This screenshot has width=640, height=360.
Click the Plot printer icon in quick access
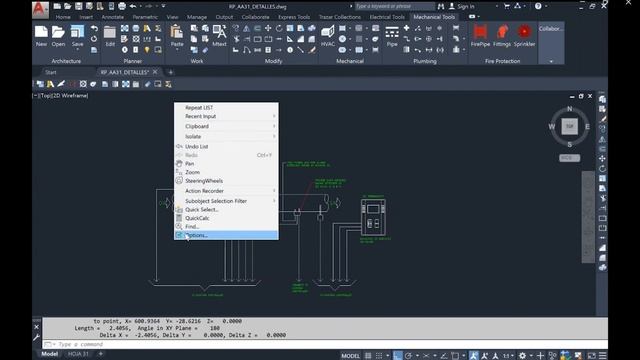click(122, 6)
